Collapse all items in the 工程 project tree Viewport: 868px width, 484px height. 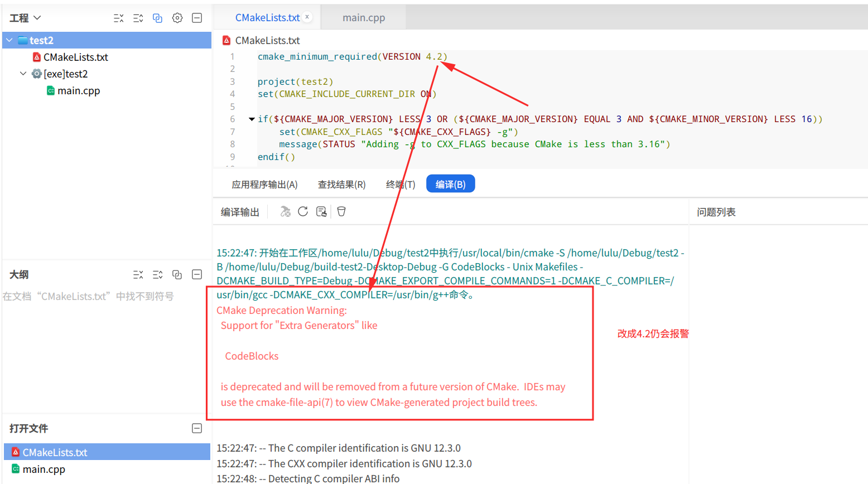point(119,18)
